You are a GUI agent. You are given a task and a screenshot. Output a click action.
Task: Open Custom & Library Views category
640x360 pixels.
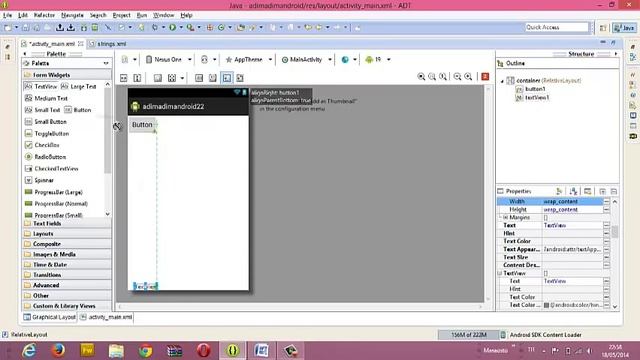(67, 306)
